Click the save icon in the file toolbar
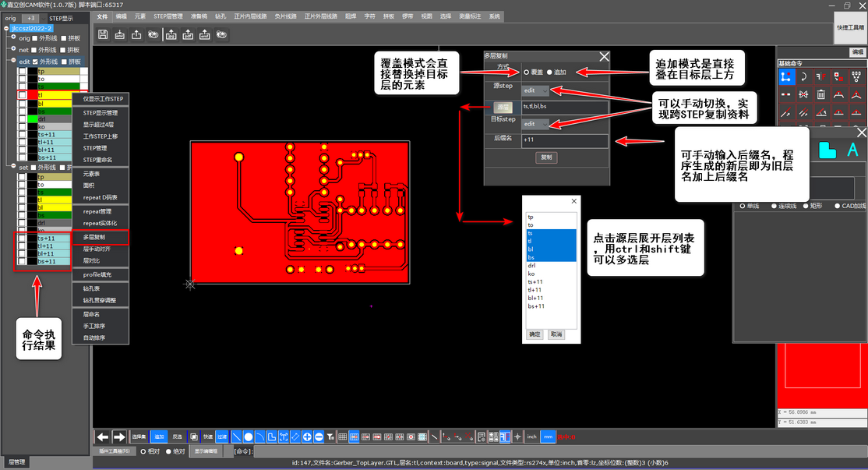868x470 pixels. (x=103, y=35)
